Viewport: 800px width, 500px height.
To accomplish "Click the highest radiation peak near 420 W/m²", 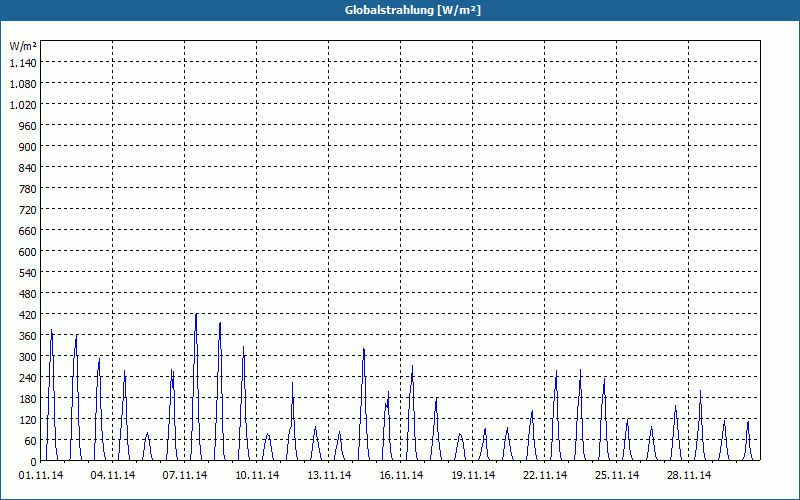I will tap(196, 315).
